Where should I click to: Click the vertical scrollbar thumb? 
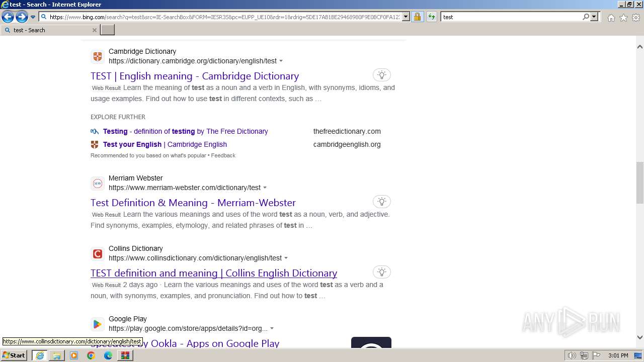[x=640, y=183]
